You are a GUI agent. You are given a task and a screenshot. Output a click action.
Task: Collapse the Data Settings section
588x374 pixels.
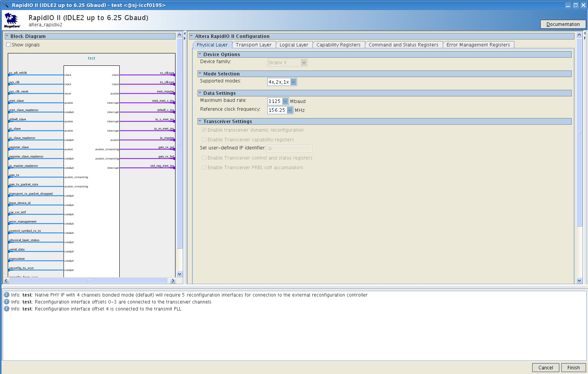point(200,93)
